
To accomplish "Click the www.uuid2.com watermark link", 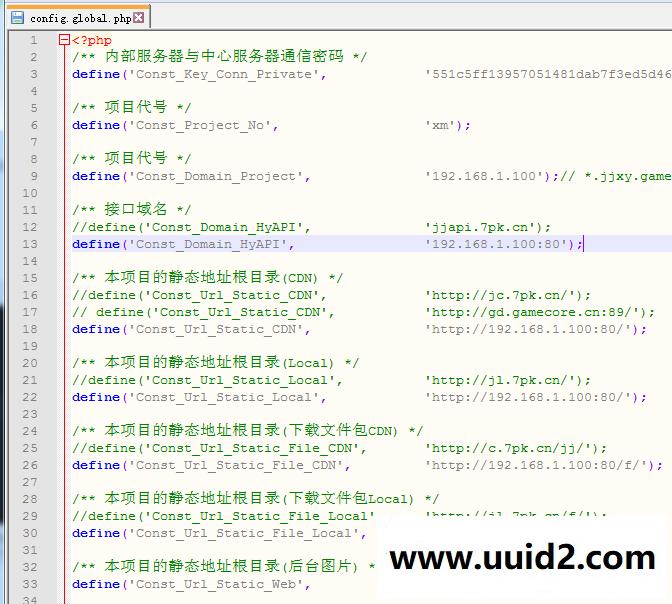I will pos(521,558).
